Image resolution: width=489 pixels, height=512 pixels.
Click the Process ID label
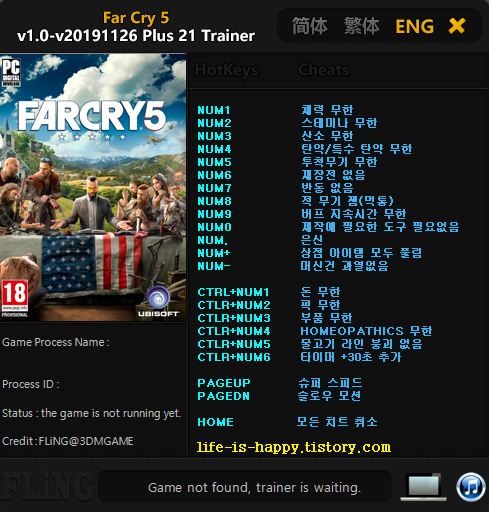(31, 384)
